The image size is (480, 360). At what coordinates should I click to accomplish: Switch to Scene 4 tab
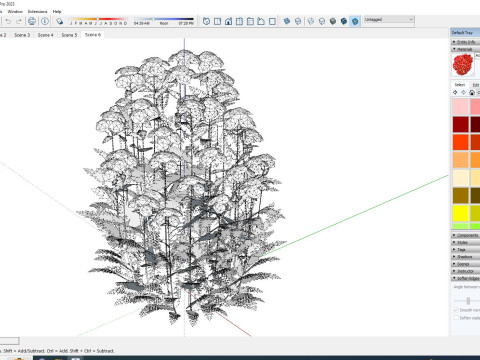[45, 35]
